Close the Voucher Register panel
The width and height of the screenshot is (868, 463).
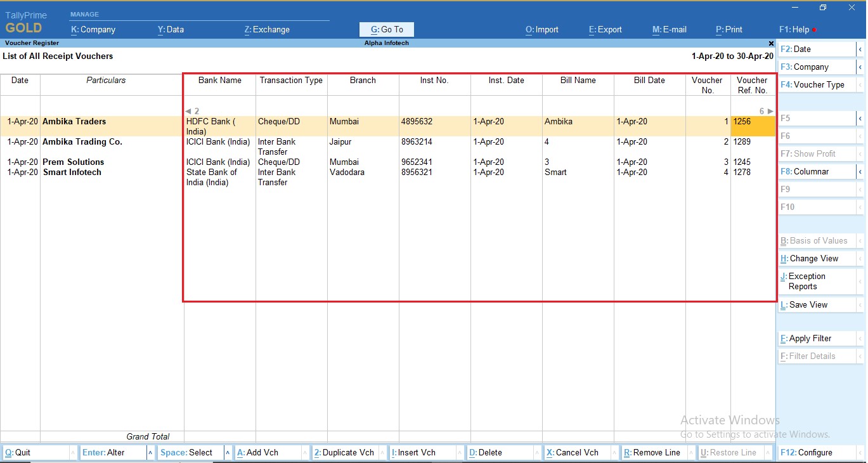coord(771,43)
